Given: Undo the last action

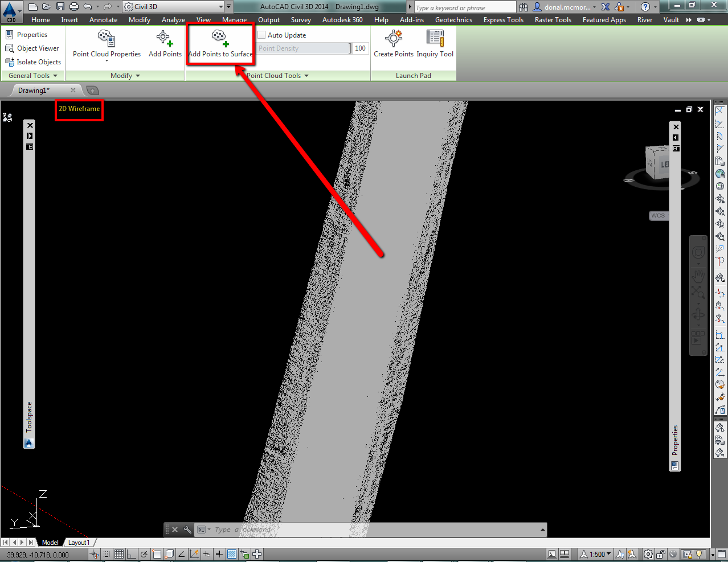Looking at the screenshot, I should [87, 7].
